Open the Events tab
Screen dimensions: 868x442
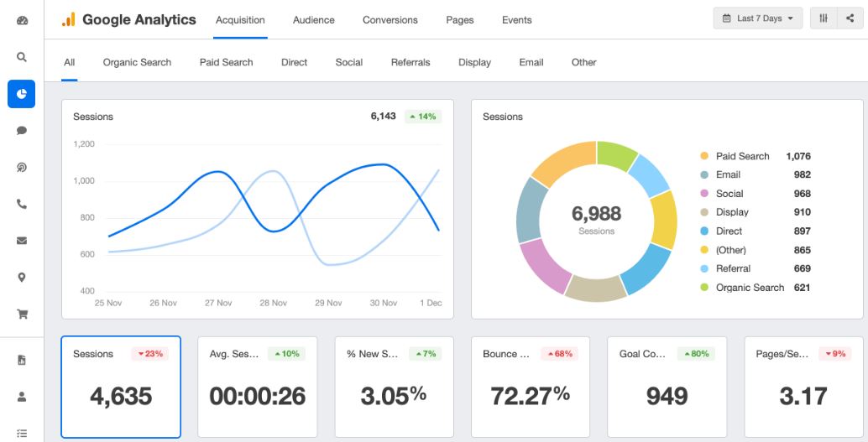(517, 20)
